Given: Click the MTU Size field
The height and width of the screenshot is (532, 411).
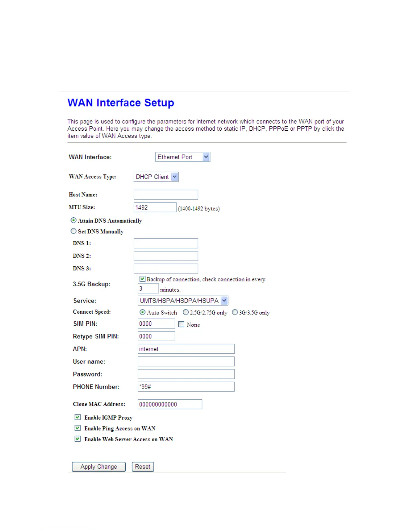Looking at the screenshot, I should click(155, 207).
